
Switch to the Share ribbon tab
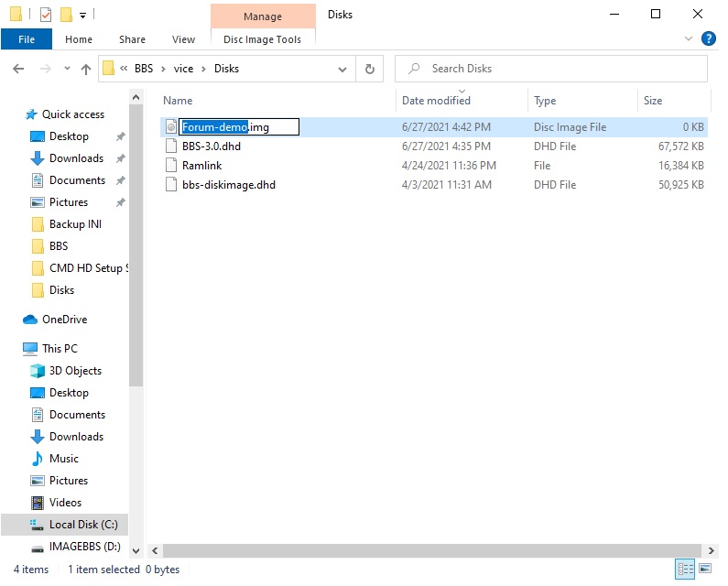pyautogui.click(x=132, y=39)
